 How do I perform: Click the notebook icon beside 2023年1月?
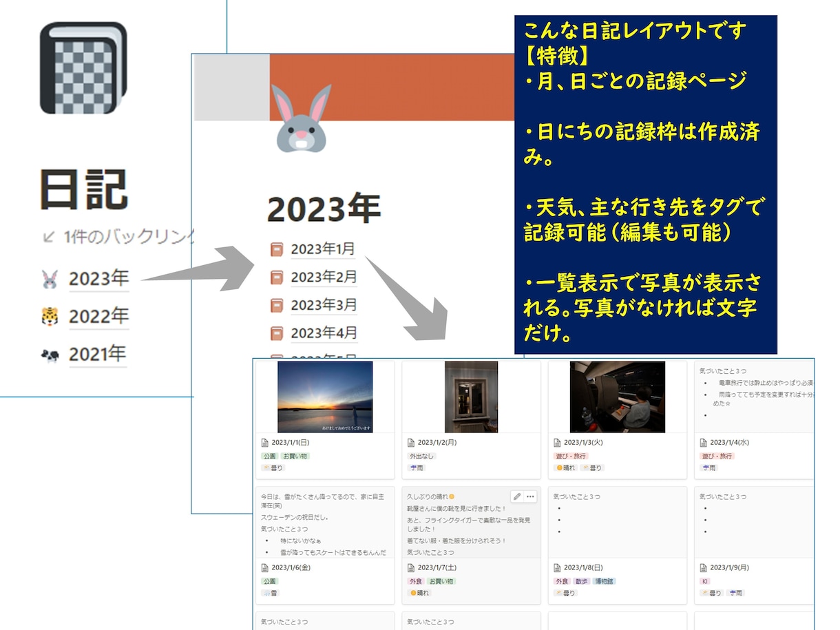[x=277, y=250]
